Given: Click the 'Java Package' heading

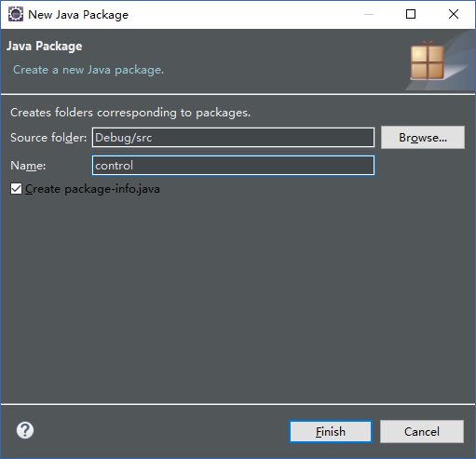Looking at the screenshot, I should tap(45, 47).
